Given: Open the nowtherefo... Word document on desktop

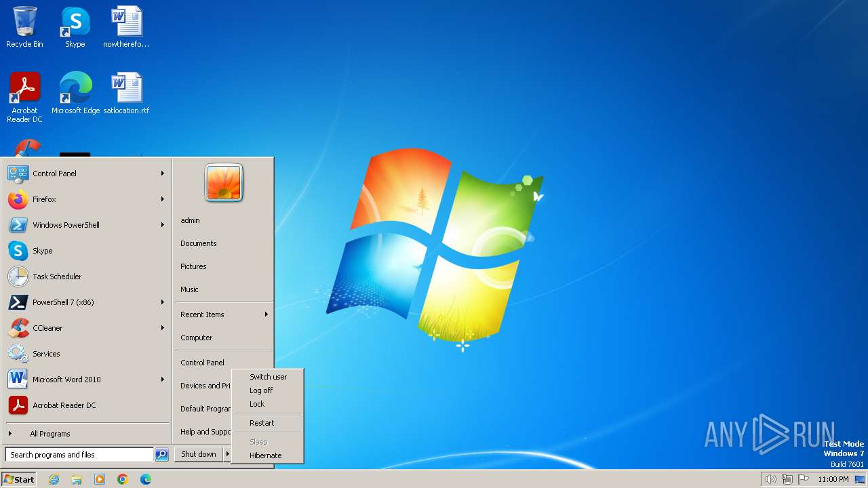Looking at the screenshot, I should coord(126,27).
